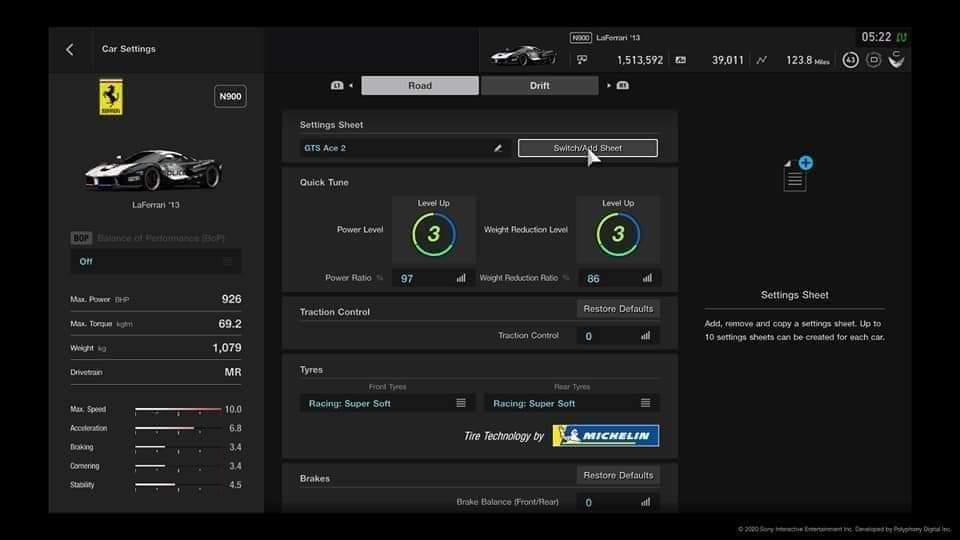Screen dimensions: 960x540
Task: Click the Car Settings title
Action: 129,49
